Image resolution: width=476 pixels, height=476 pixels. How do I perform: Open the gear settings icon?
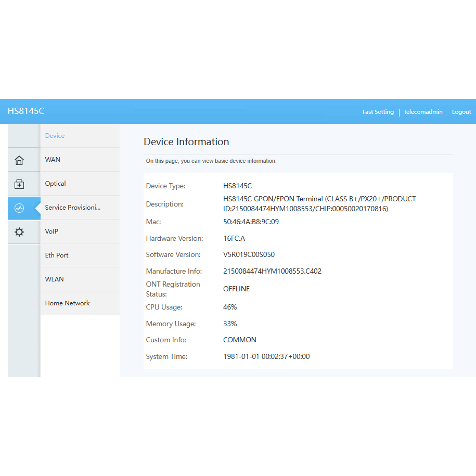19,232
